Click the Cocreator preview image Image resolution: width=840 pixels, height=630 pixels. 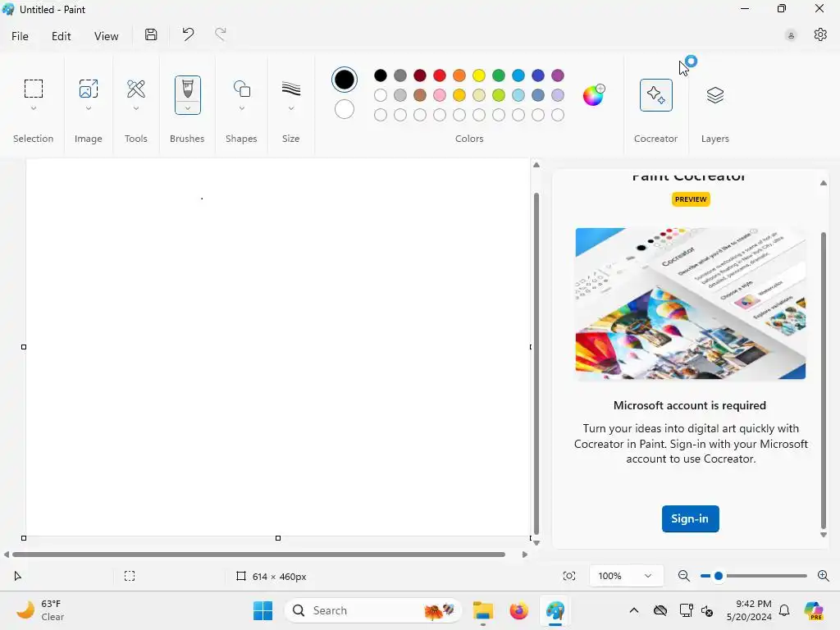691,304
